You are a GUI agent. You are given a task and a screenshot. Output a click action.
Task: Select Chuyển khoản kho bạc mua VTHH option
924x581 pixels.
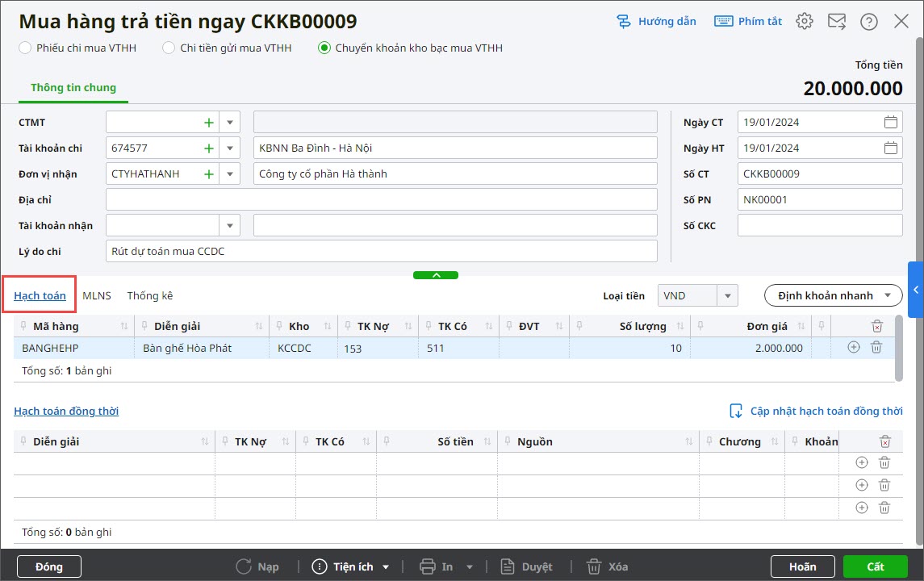pyautogui.click(x=324, y=48)
